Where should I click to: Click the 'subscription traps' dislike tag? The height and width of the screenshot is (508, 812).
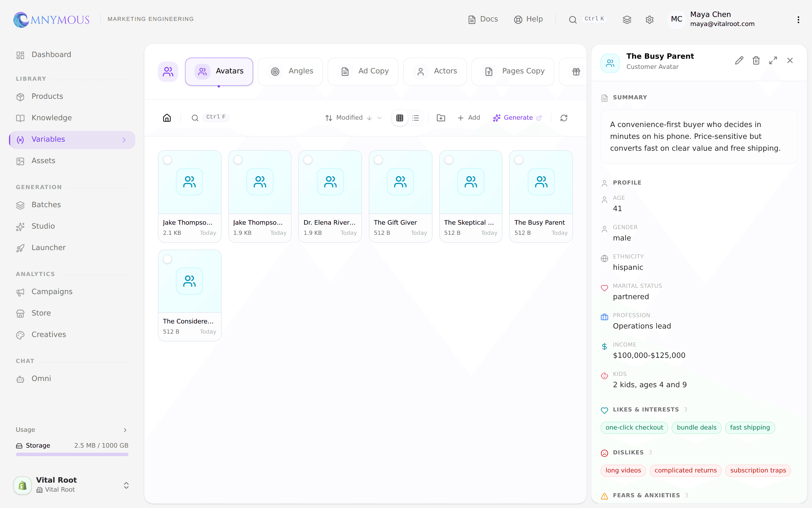click(x=758, y=471)
